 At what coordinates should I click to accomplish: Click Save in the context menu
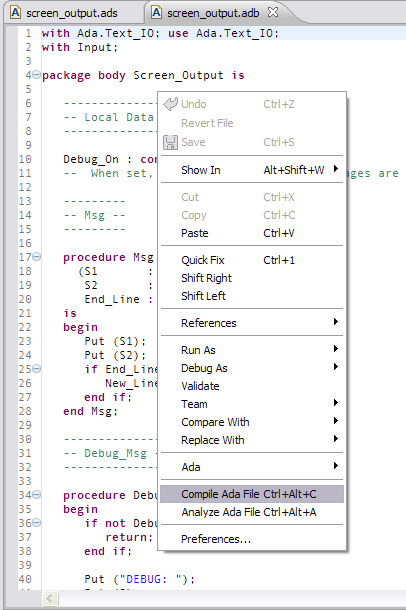(x=252, y=142)
